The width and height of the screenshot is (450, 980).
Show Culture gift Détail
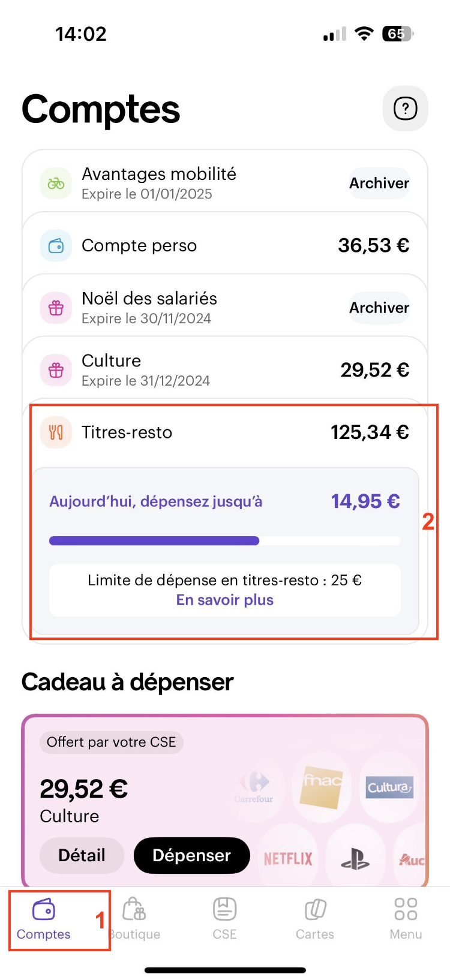[82, 855]
